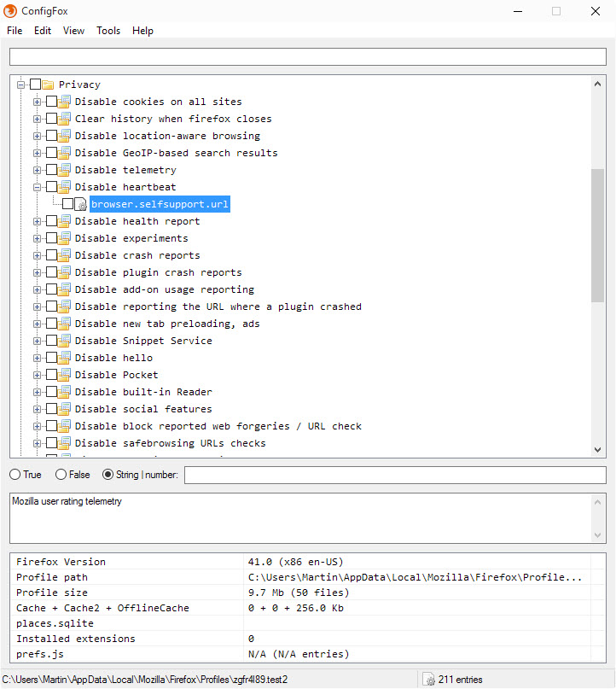616x689 pixels.
Task: Select the Profile path value cell
Action: [417, 577]
